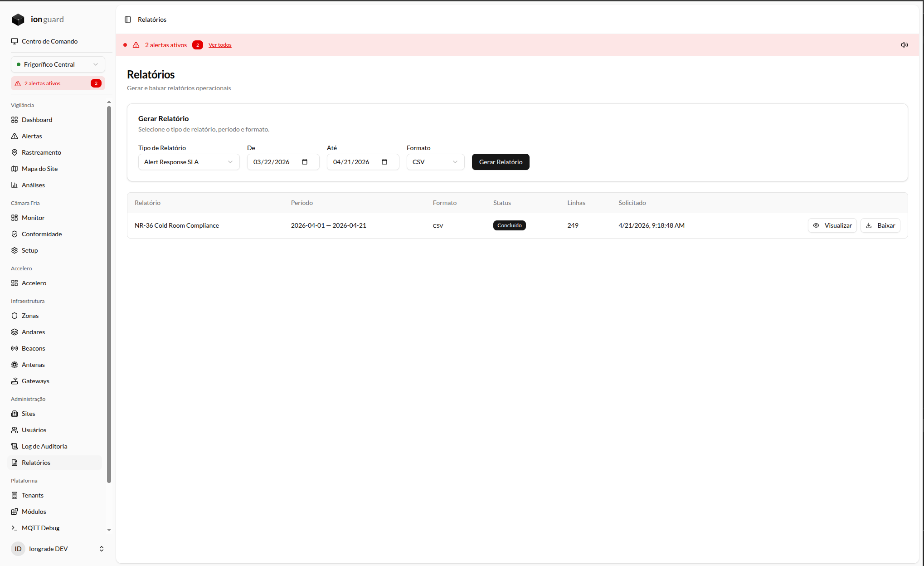Select Relatórios sidebar item
The image size is (924, 566).
click(54, 463)
